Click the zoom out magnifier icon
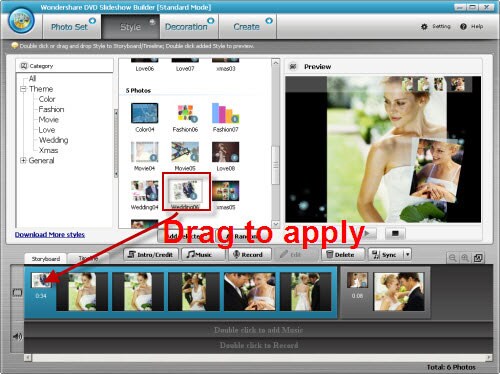 coord(452,258)
